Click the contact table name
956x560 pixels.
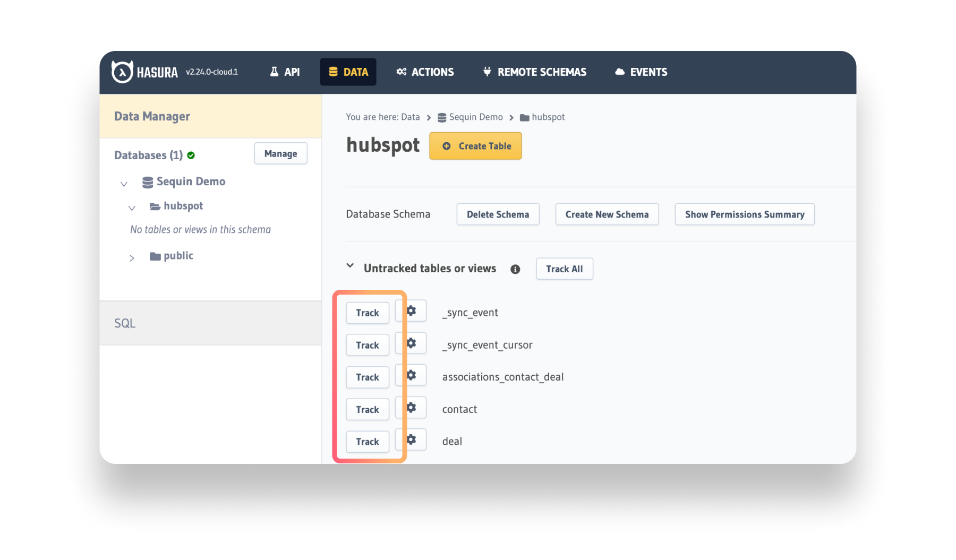(x=459, y=409)
